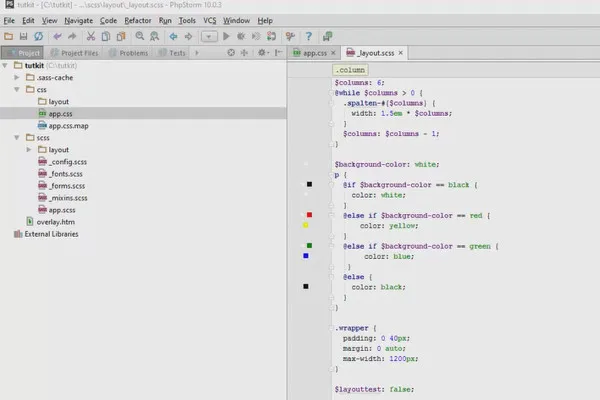Click the Redo arrow icon
Screen dimensions: 600x400
pos(72,36)
